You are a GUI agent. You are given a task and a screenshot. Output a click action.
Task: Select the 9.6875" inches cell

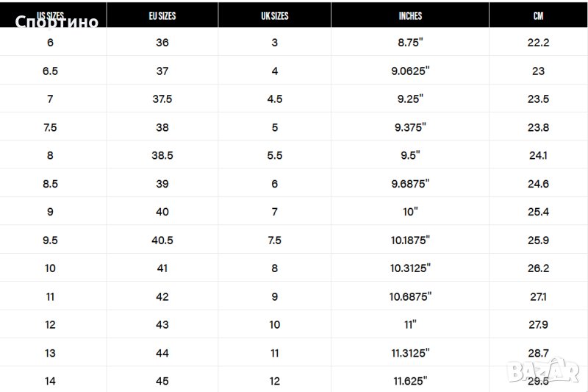(x=410, y=184)
